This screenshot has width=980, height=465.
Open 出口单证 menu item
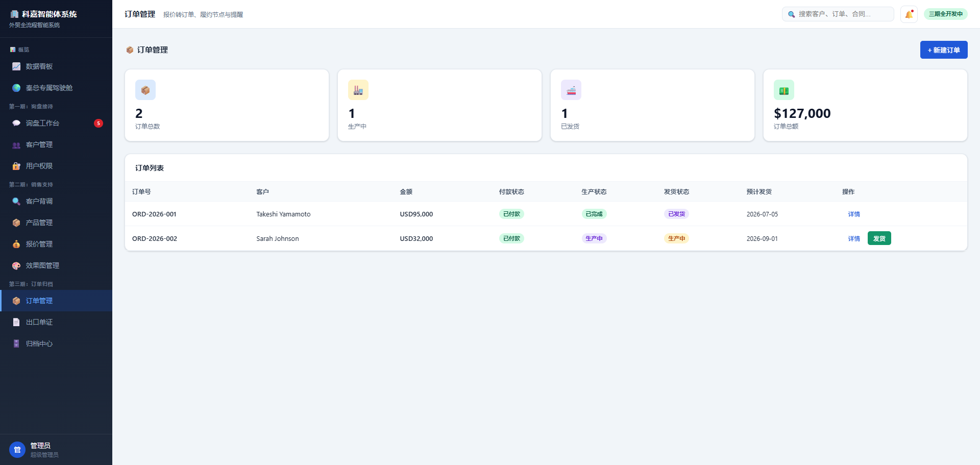[x=56, y=322]
